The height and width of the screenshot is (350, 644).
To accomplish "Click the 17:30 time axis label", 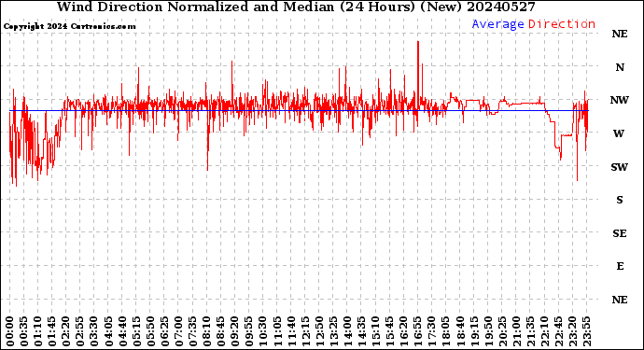I will pos(431,331).
